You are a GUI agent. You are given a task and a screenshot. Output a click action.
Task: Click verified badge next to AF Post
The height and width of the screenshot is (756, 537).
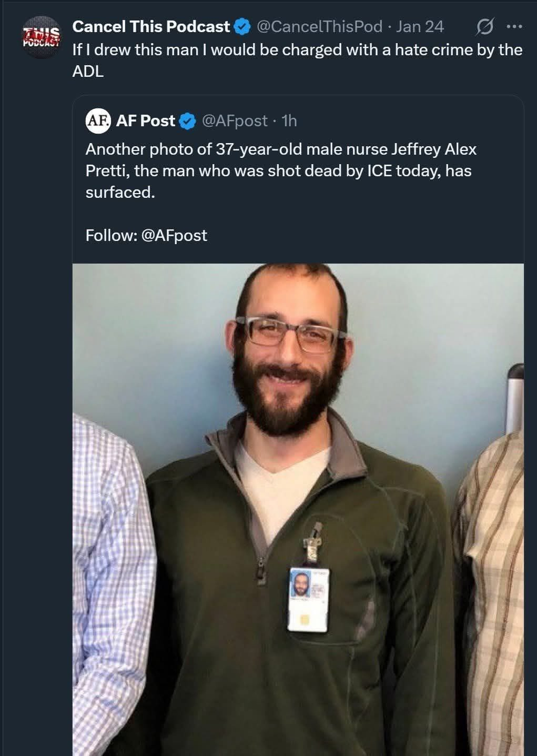click(187, 121)
